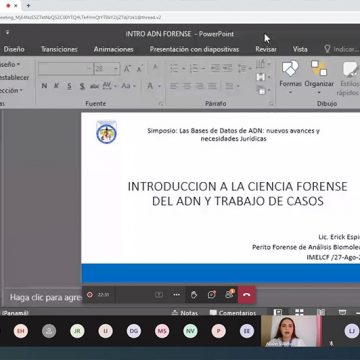Toggle strikethrough (abc) formatting
360x360 pixels.
click(94, 86)
